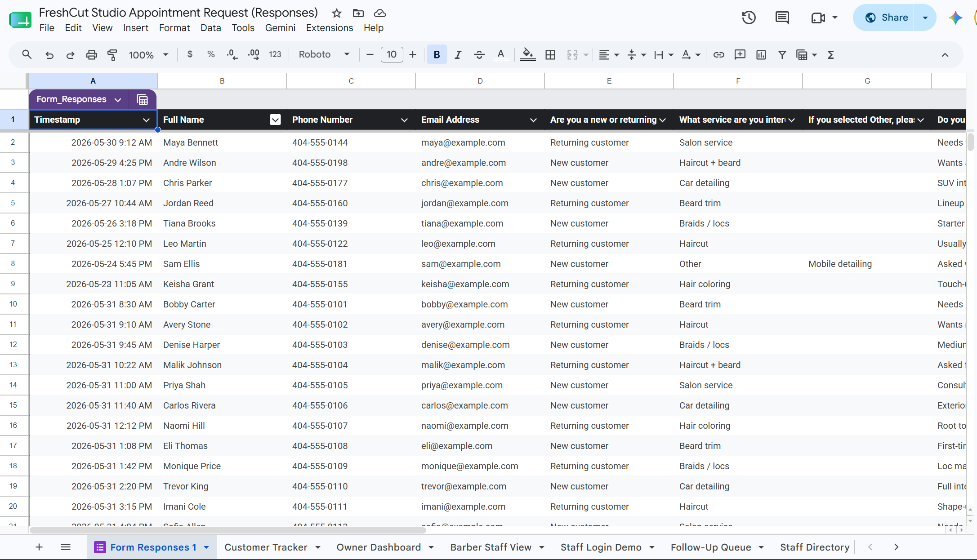Format as percent
Viewport: 977px width, 560px height.
pyautogui.click(x=211, y=54)
